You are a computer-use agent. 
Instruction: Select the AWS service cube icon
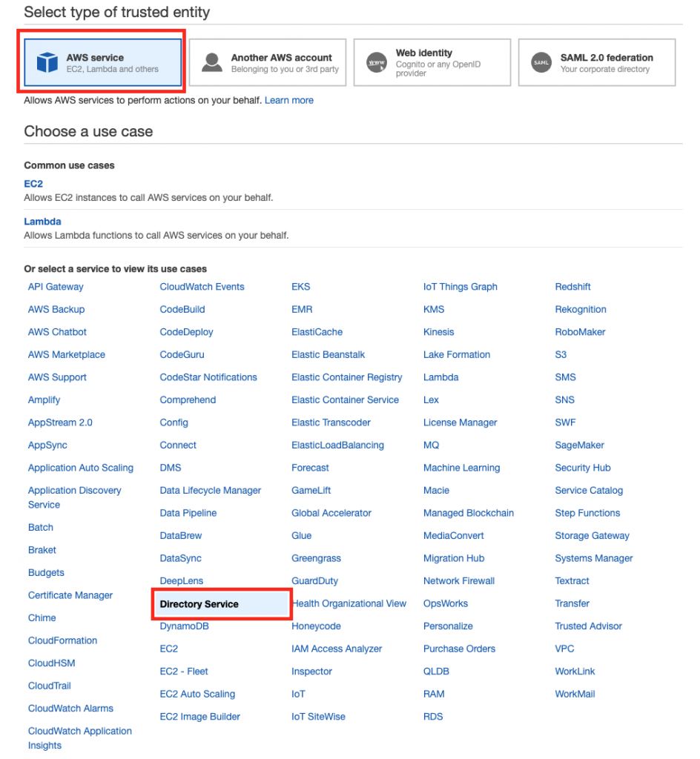coord(47,62)
